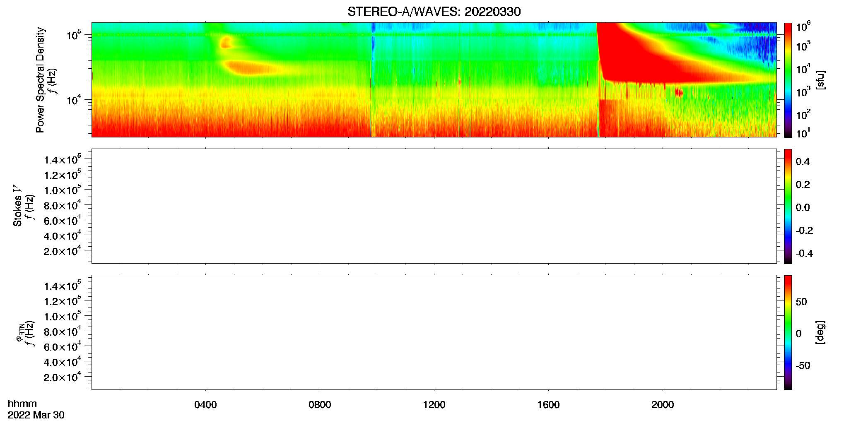
Task: Click the -50 label on degree colorbar
Action: pos(803,365)
